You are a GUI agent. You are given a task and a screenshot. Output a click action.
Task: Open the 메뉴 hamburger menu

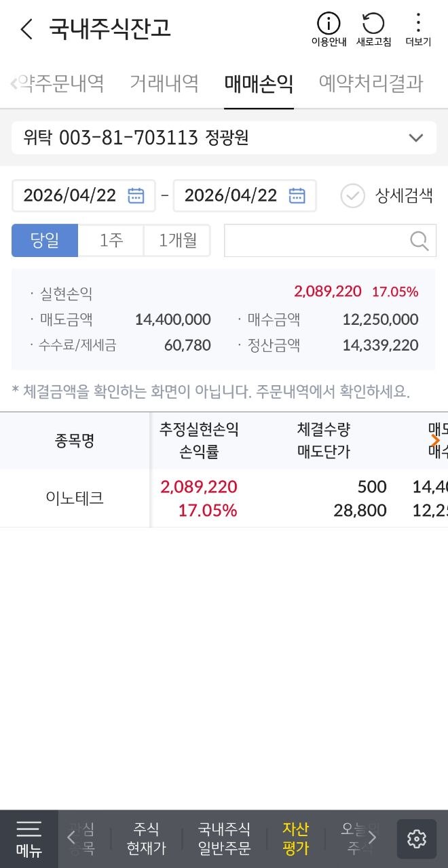29,839
